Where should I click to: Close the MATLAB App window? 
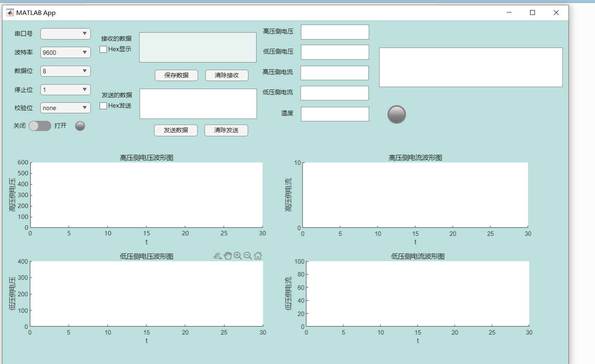click(556, 12)
